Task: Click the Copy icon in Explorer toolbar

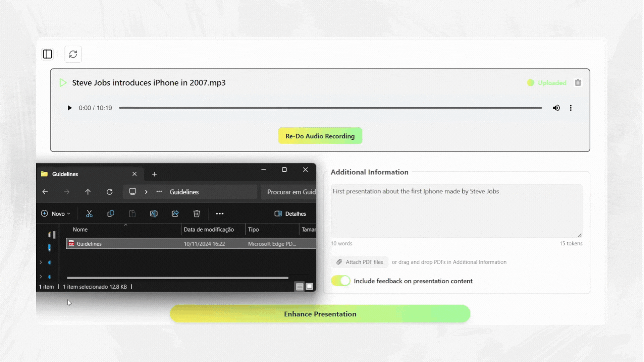Action: click(111, 214)
